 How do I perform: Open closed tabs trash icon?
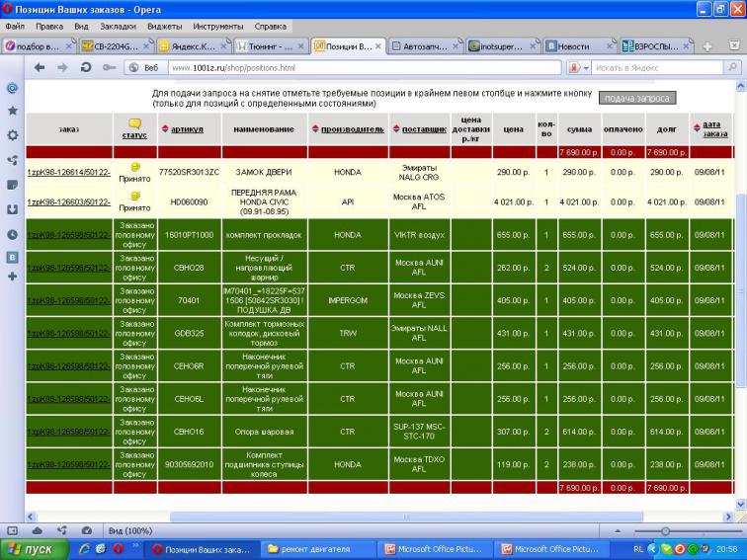pyautogui.click(x=734, y=45)
